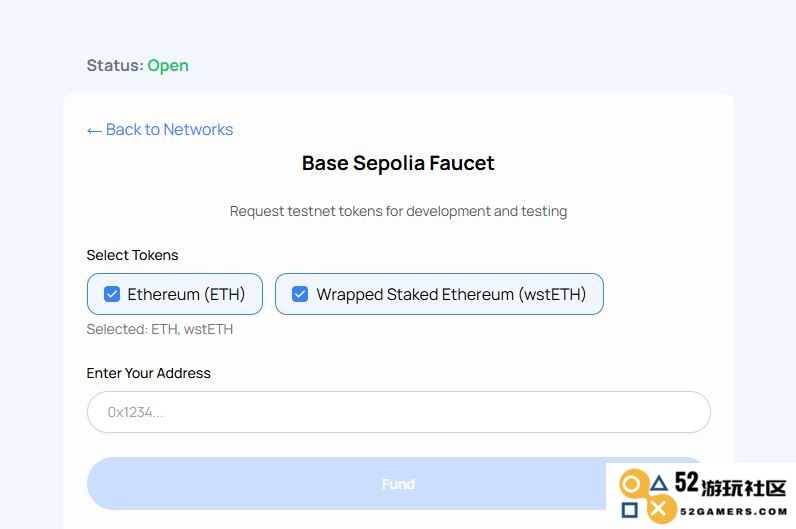This screenshot has height=529, width=796.
Task: Click the Select Tokens label
Action: tap(132, 255)
